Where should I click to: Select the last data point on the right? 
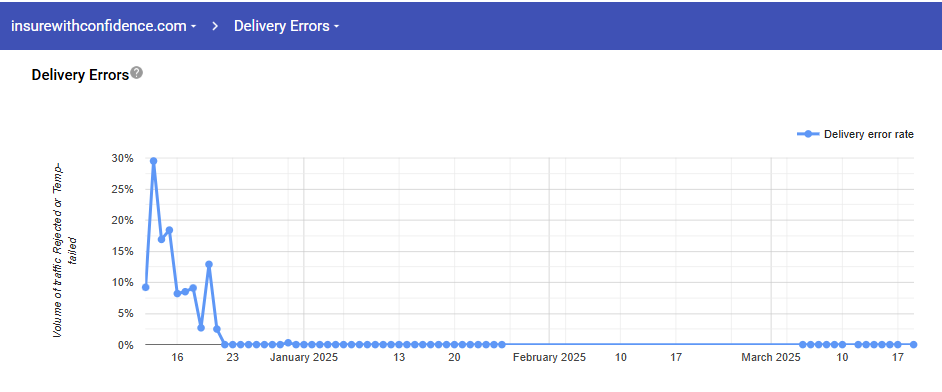(x=913, y=345)
